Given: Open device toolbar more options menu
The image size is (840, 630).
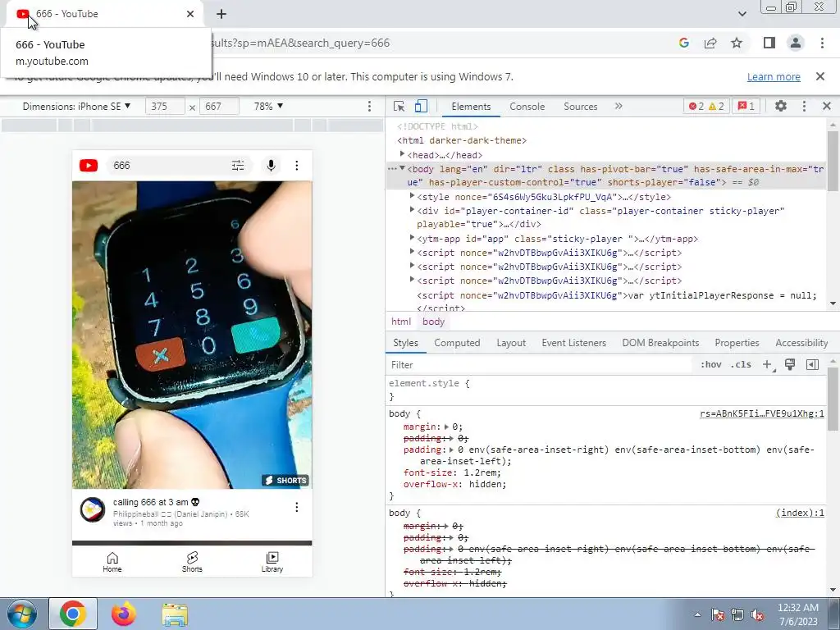Looking at the screenshot, I should coord(369,106).
